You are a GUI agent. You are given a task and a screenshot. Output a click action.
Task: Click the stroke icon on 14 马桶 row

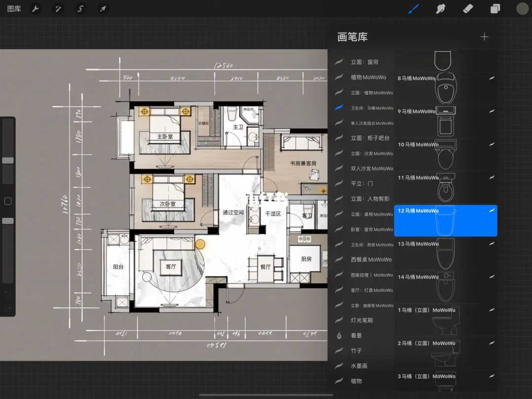point(492,277)
